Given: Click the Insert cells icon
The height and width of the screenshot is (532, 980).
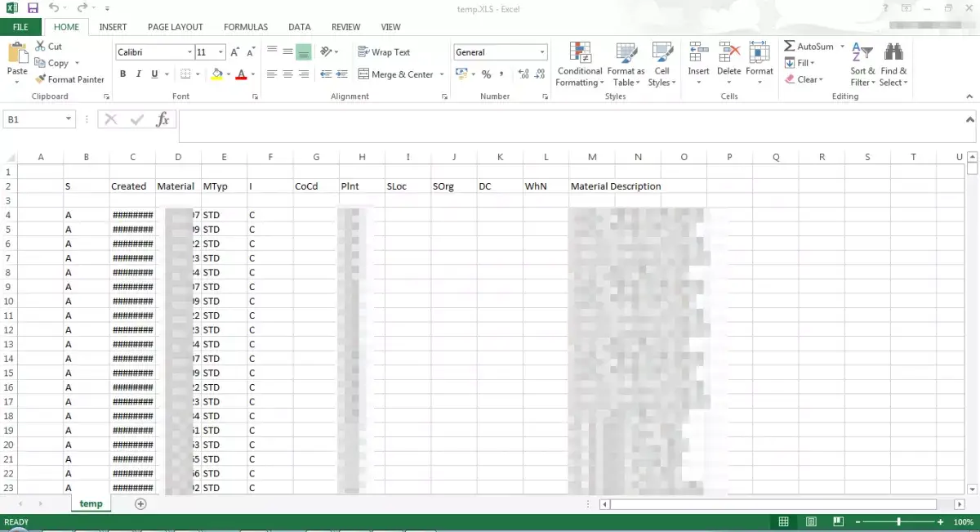Looking at the screenshot, I should 698,52.
